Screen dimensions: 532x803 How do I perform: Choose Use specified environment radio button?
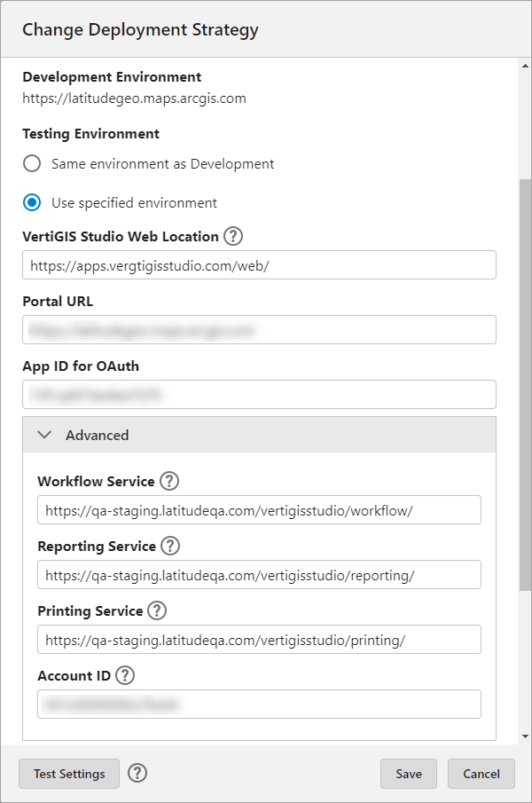pyautogui.click(x=32, y=203)
